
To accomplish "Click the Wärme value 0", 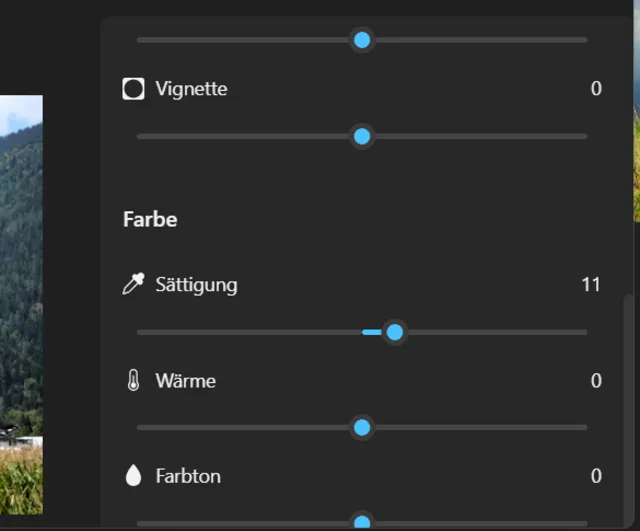I will (596, 381).
